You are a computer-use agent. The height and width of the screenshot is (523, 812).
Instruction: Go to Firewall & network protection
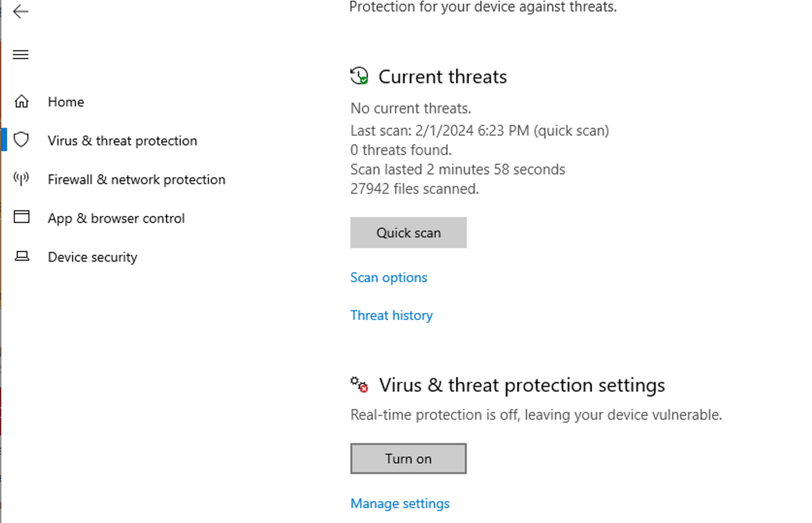[x=136, y=179]
